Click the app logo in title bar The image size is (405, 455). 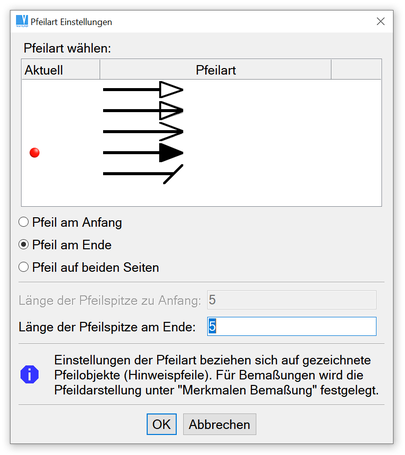pyautogui.click(x=22, y=21)
